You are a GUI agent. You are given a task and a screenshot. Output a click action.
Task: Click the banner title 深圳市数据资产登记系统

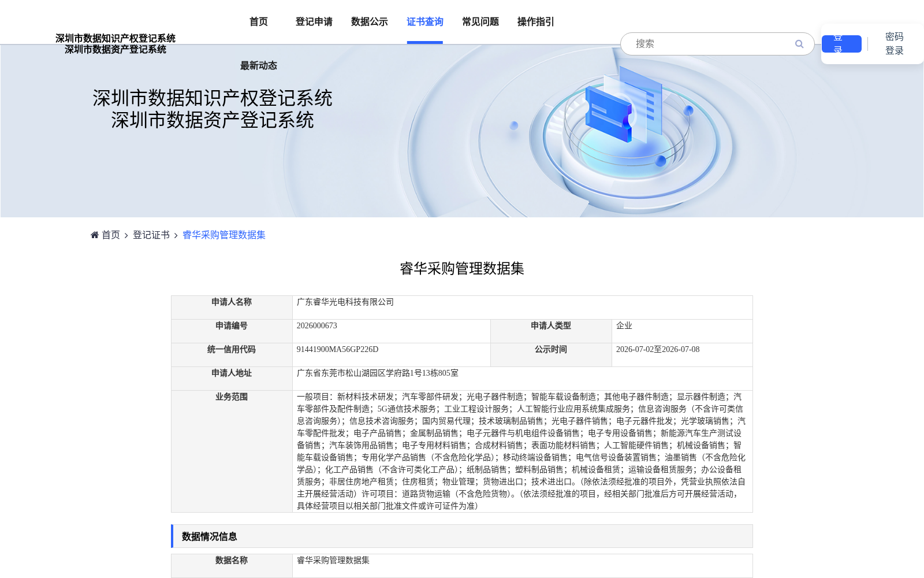click(x=213, y=120)
